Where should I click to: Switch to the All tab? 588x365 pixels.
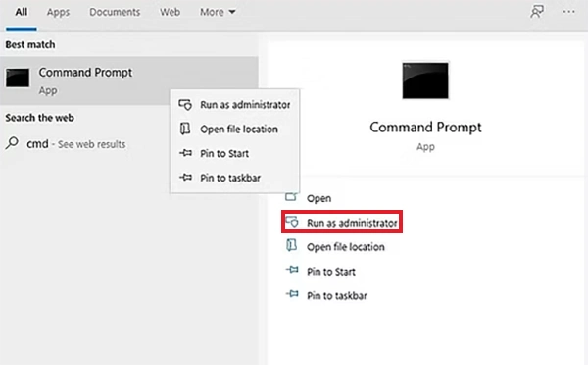coord(21,12)
